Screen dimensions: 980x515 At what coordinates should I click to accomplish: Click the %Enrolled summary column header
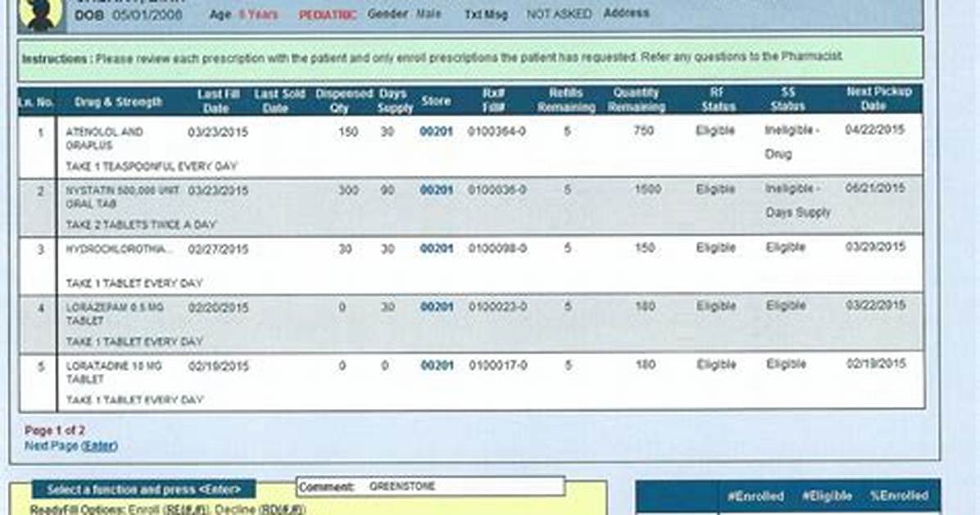point(899,495)
